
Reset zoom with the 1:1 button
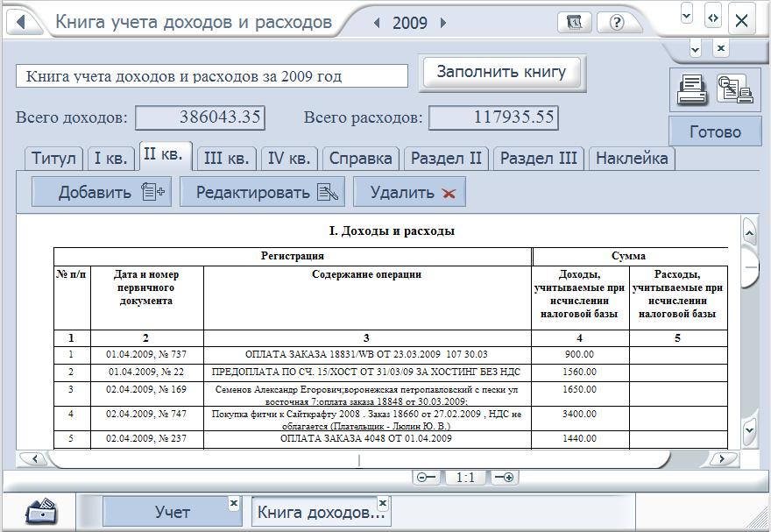point(465,478)
